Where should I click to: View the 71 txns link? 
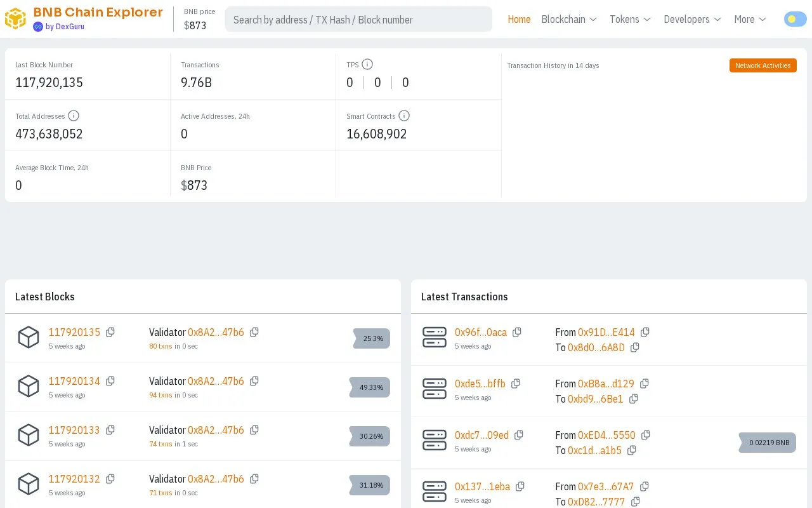pyautogui.click(x=160, y=493)
